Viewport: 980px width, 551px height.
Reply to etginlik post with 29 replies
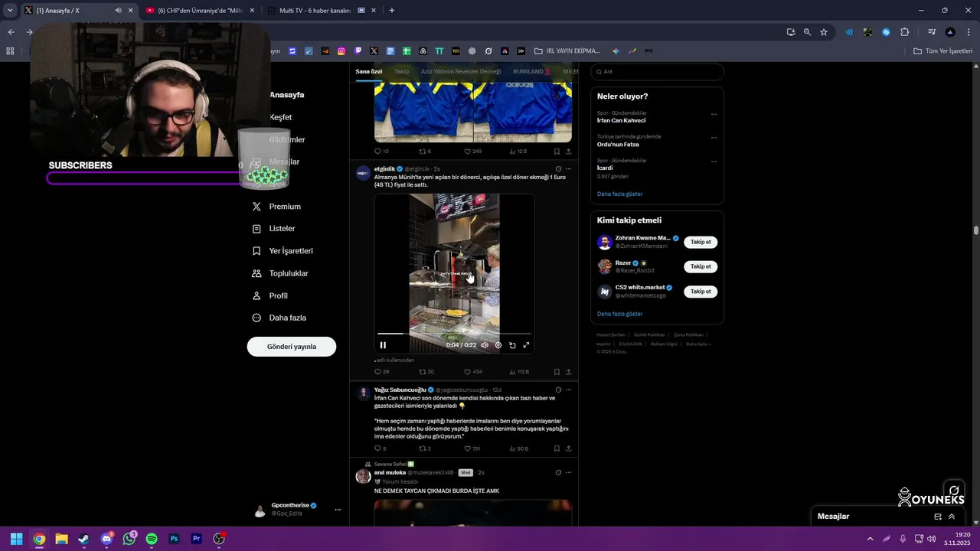(x=381, y=372)
